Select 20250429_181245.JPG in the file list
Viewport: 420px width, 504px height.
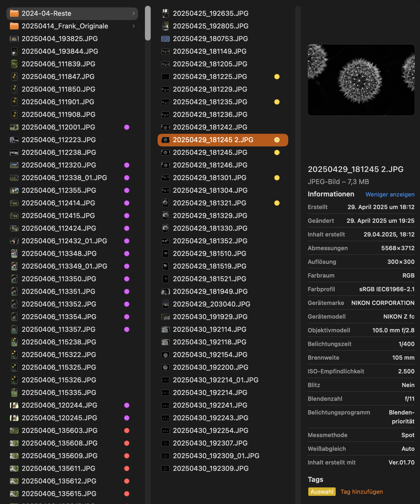click(210, 152)
